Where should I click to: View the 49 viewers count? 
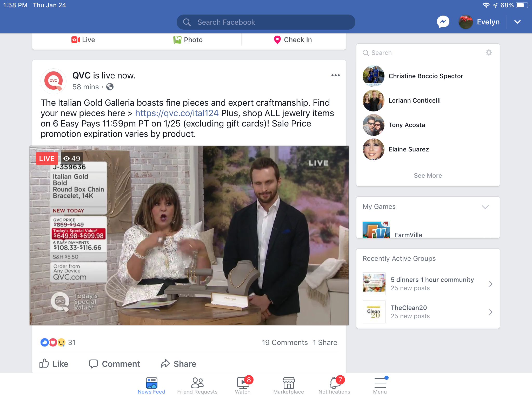(x=72, y=158)
